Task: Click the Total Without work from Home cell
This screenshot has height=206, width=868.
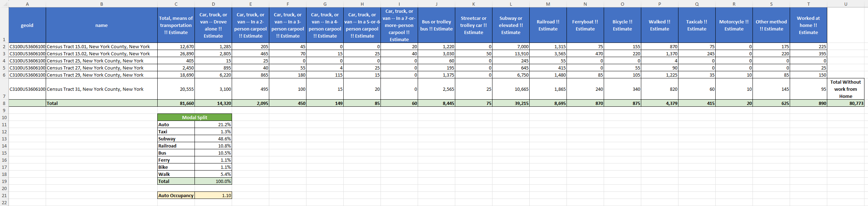Action: coord(845,89)
